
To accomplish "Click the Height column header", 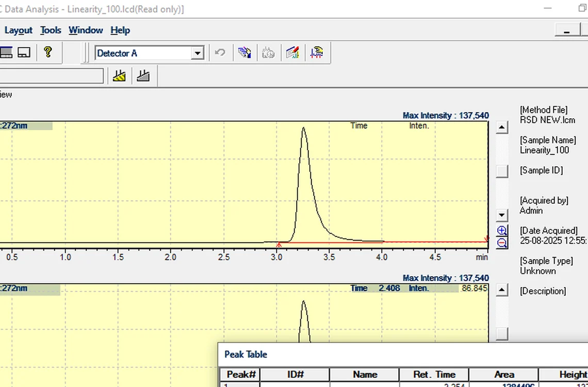I will (563, 374).
